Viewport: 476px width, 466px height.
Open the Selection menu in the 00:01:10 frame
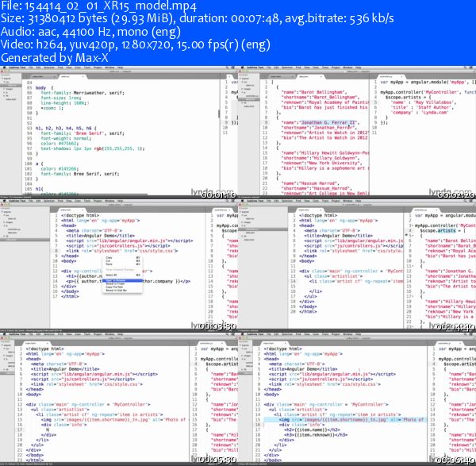click(49, 67)
